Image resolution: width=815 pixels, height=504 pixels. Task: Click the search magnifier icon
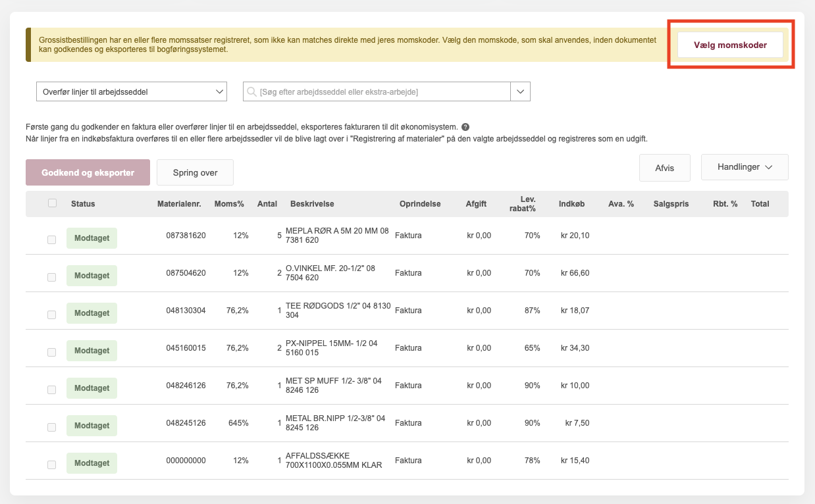tap(251, 92)
